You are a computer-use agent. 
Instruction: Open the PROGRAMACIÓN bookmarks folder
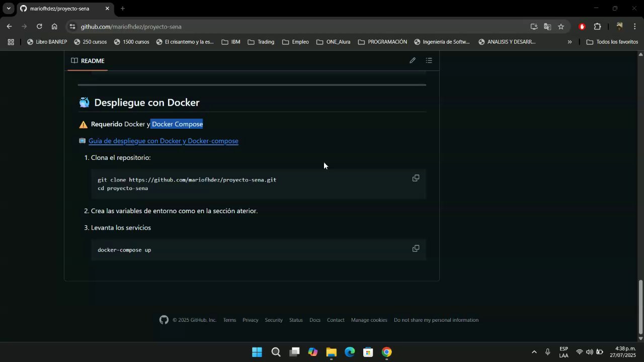(382, 42)
